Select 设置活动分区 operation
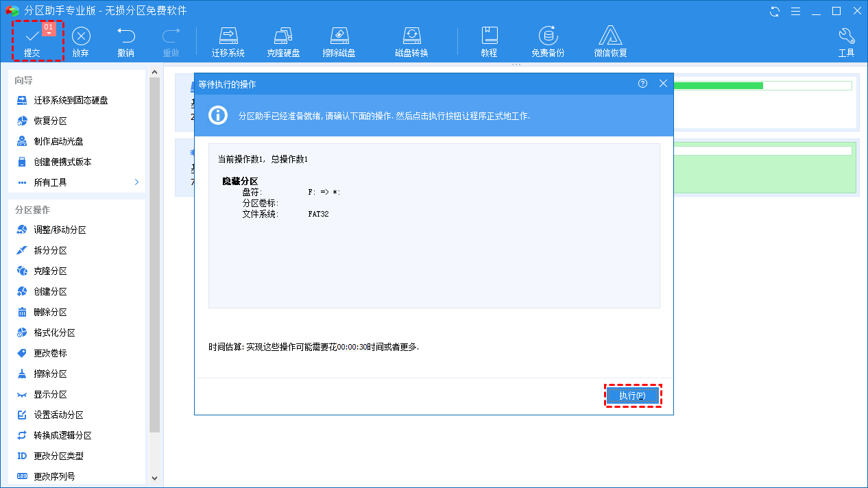Viewport: 868px width, 488px height. [x=59, y=415]
